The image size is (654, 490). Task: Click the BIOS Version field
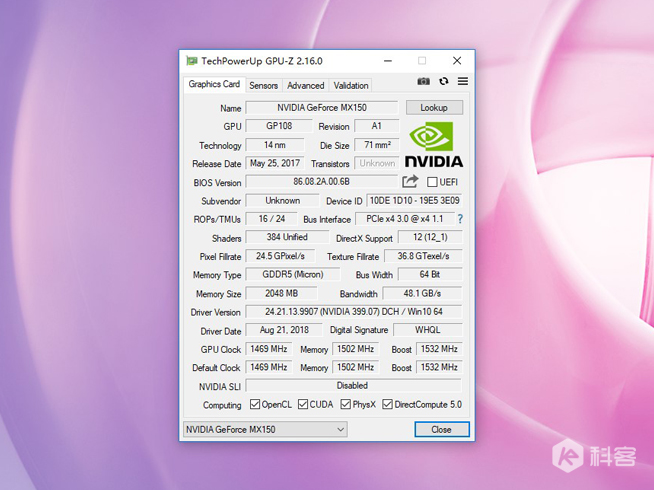pyautogui.click(x=321, y=182)
